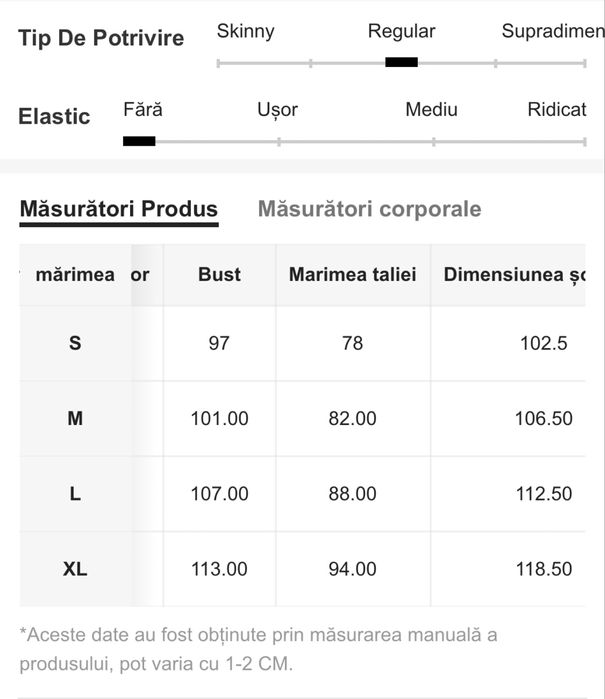Screen dimensions: 605x699
Task: Select the XL size row label
Action: tap(75, 569)
